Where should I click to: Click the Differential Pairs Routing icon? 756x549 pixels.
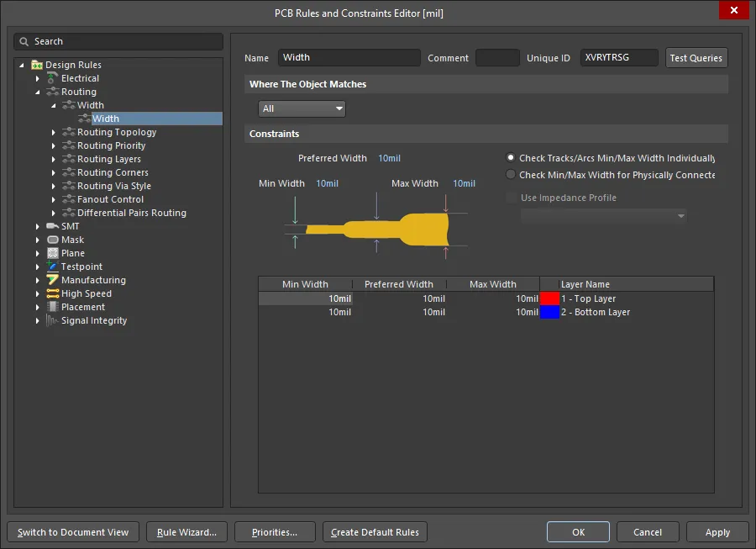coord(69,213)
